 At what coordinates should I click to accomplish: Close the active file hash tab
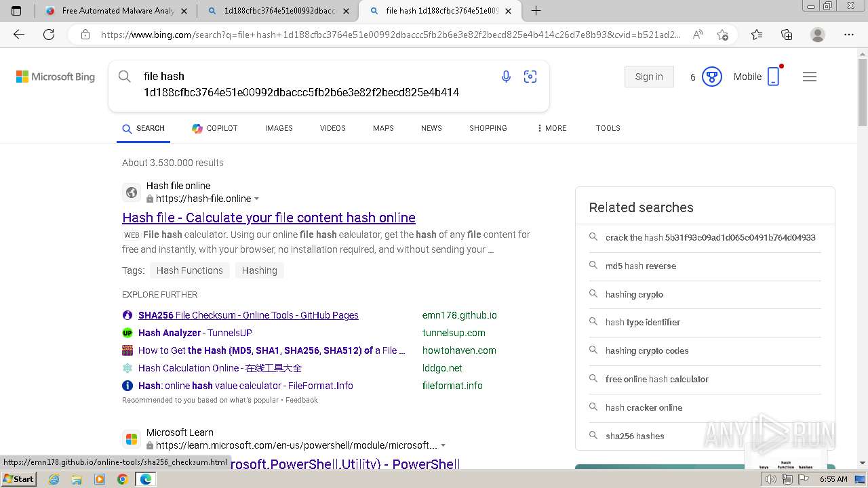pyautogui.click(x=509, y=11)
